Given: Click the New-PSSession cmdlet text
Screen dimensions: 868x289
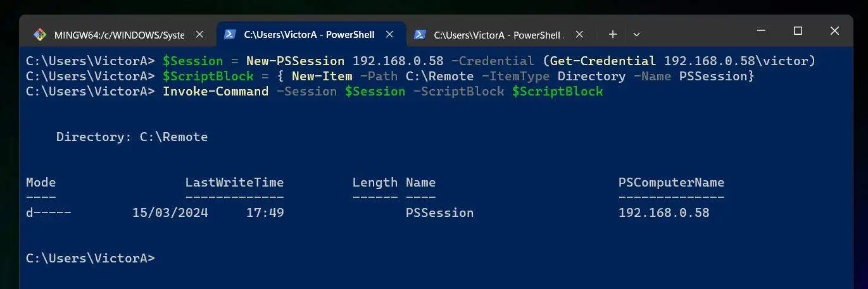Looking at the screenshot, I should (295, 61).
